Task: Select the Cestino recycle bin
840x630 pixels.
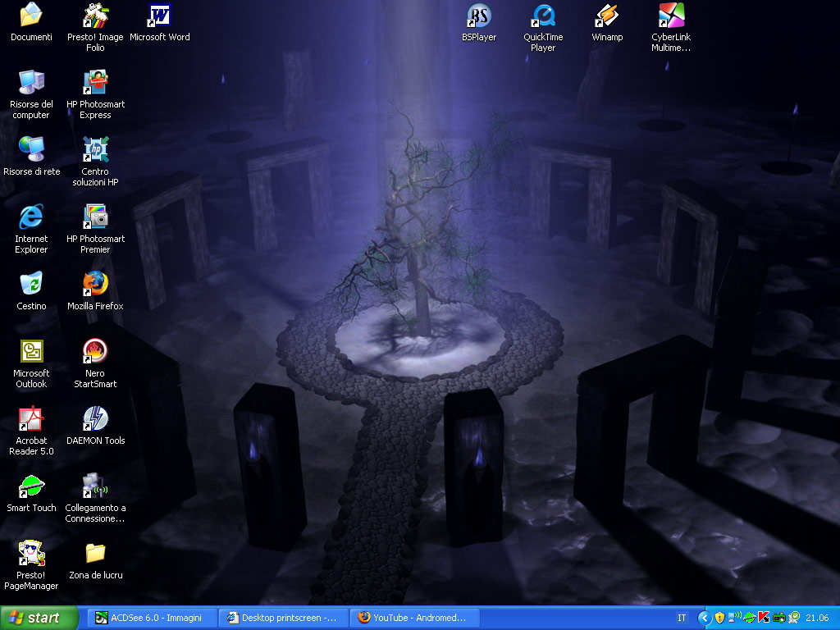Action: pyautogui.click(x=31, y=285)
